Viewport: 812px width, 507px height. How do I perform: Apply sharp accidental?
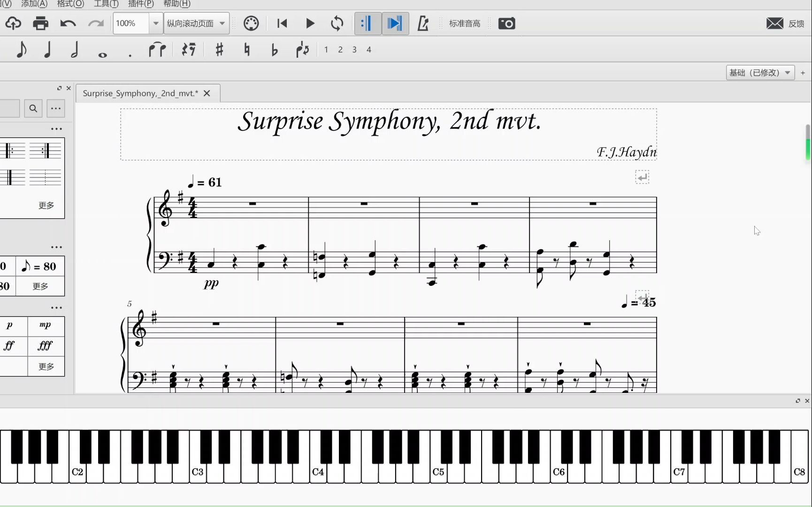pos(219,49)
